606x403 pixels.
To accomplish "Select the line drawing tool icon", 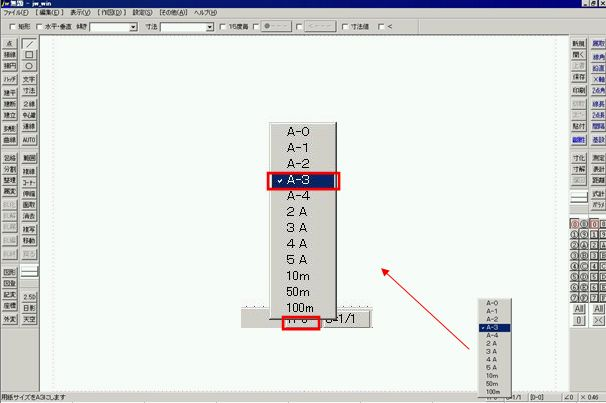I will [30, 45].
